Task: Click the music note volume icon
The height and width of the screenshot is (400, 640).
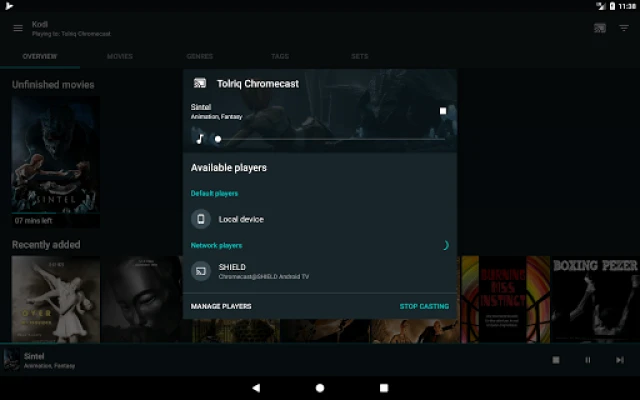Action: (x=200, y=139)
